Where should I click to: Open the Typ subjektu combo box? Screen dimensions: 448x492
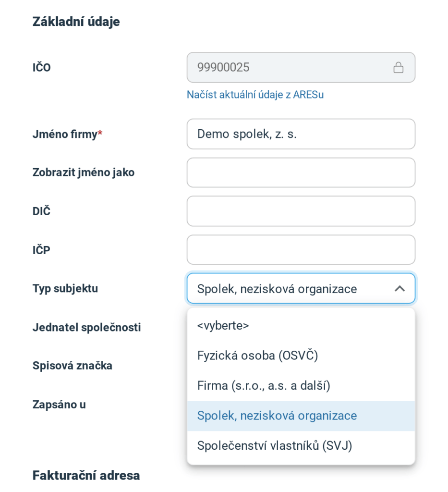[301, 288]
